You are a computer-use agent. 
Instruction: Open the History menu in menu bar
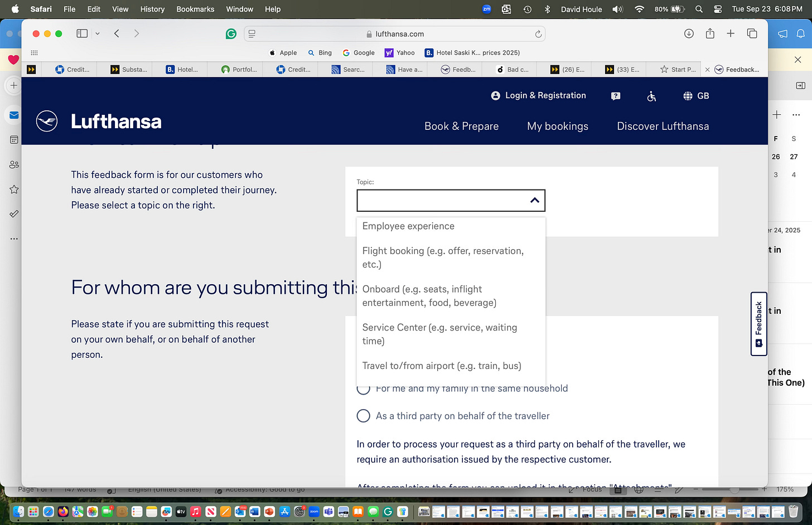tap(152, 9)
